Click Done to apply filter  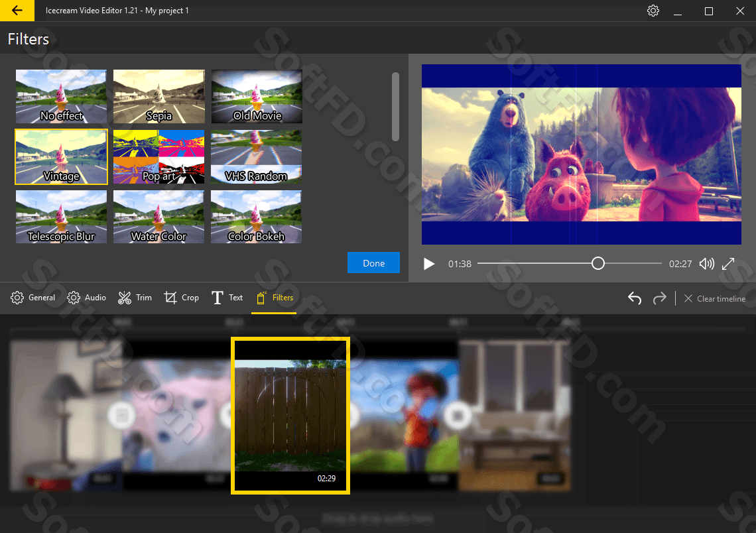point(373,263)
